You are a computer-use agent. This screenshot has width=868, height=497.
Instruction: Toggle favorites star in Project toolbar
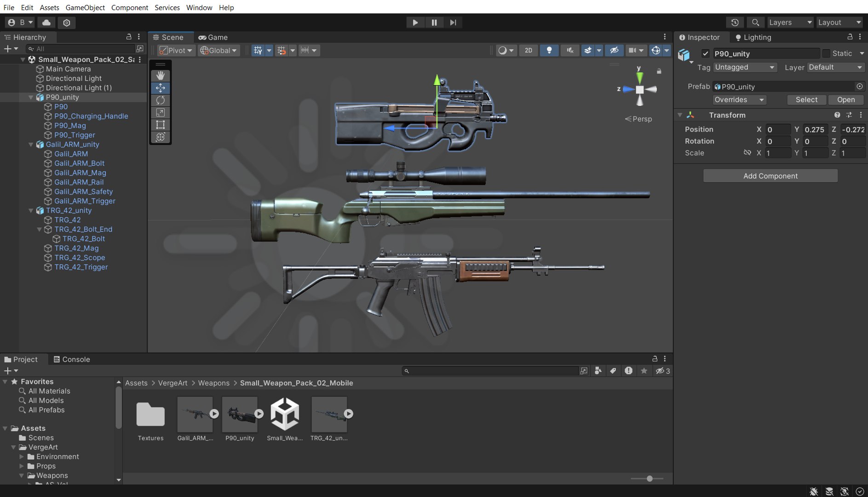[644, 371]
